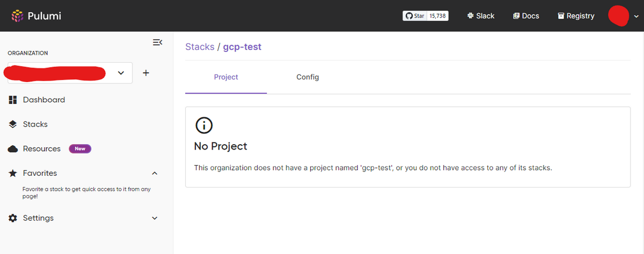Click the ORGANIZATION label
The height and width of the screenshot is (254, 644).
click(x=27, y=53)
